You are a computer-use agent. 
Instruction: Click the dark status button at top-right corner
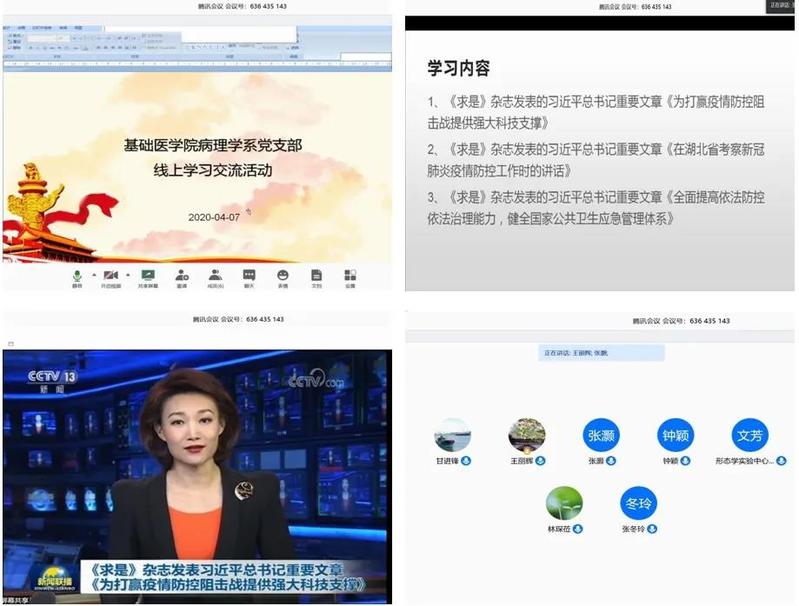click(780, 6)
